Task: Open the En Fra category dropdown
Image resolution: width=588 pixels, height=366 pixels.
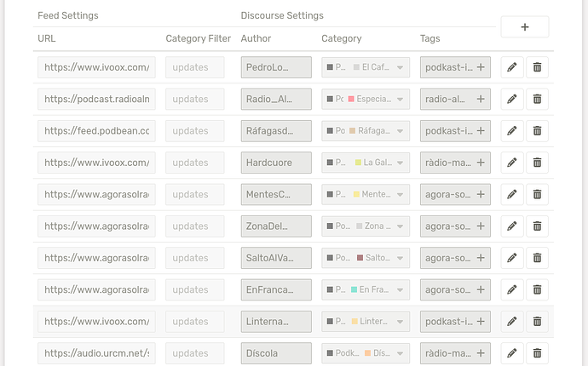Action: (366, 289)
